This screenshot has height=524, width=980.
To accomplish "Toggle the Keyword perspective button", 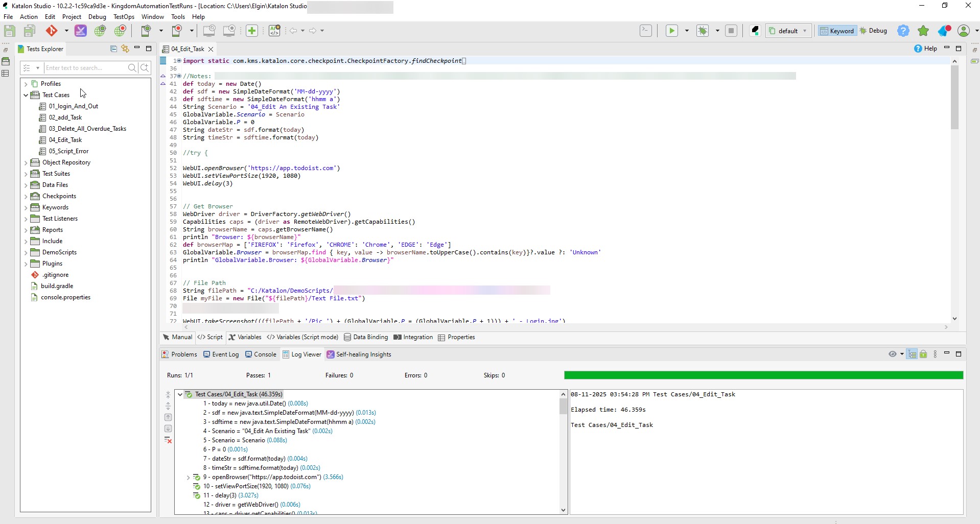I will (x=837, y=31).
